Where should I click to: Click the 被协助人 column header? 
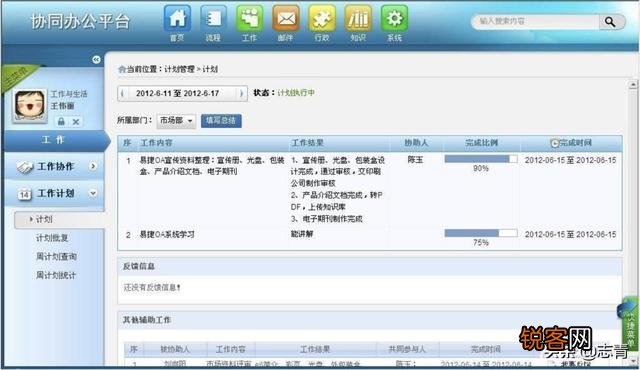click(x=175, y=350)
